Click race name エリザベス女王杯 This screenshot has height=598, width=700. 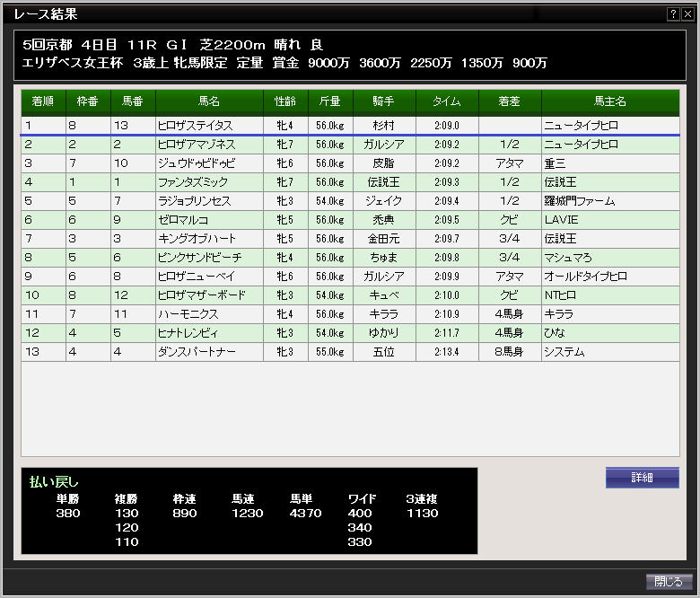73,63
